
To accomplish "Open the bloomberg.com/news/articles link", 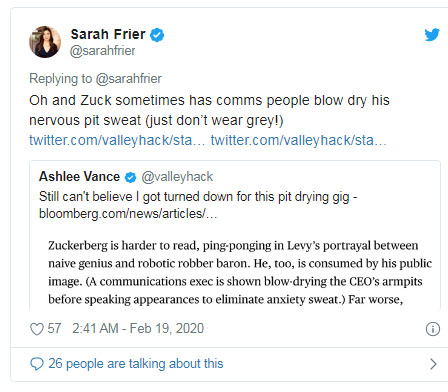I will coord(128,213).
